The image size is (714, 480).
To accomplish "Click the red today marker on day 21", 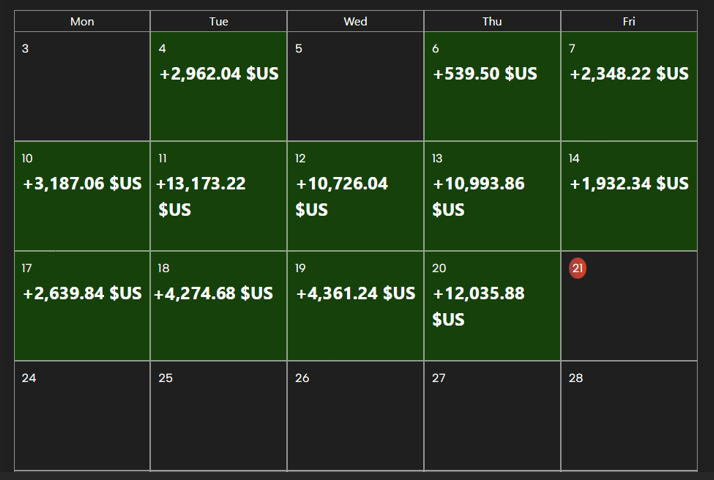I will pos(578,268).
